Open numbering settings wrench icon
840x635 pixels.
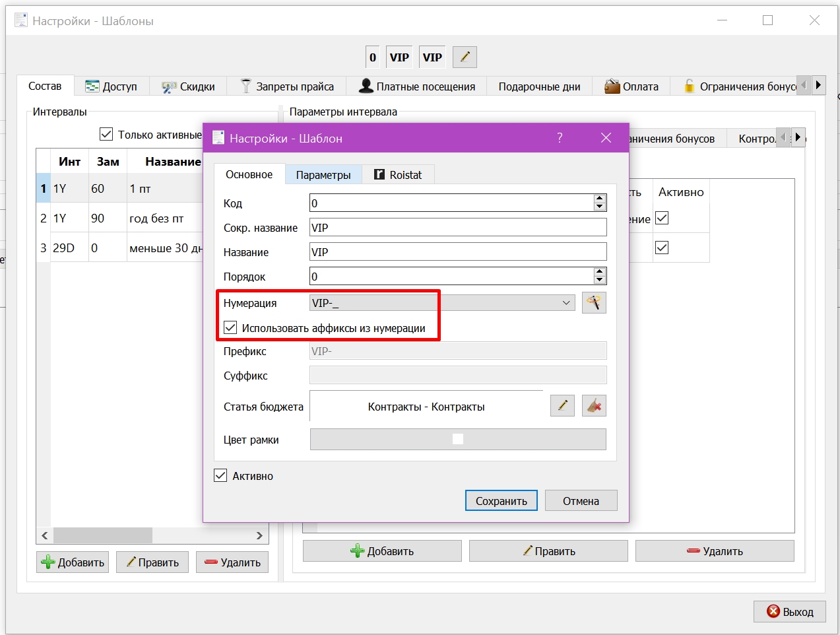[x=594, y=303]
